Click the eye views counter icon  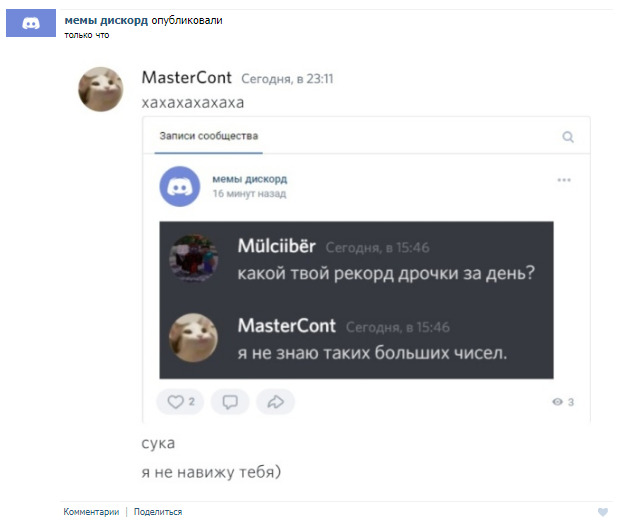pyautogui.click(x=557, y=402)
